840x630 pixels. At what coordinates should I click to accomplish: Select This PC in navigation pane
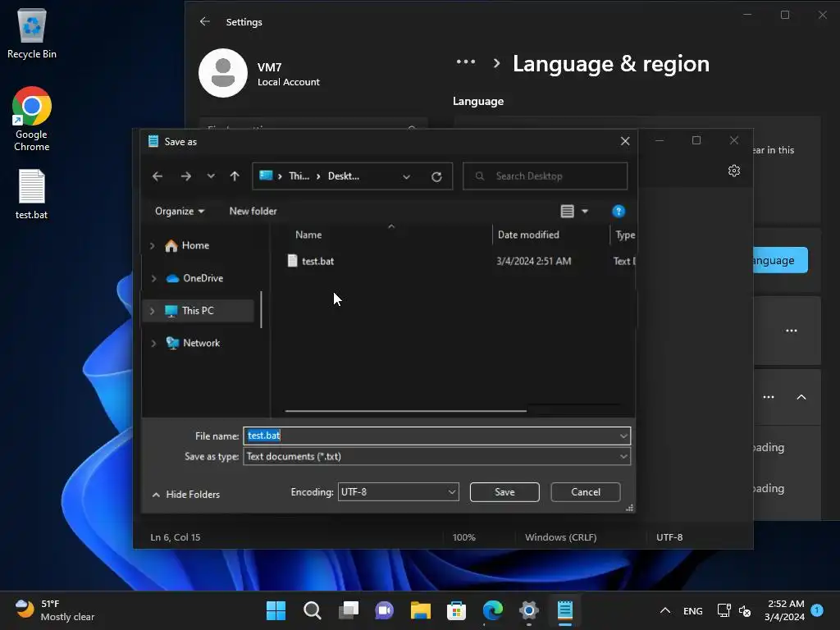click(197, 311)
